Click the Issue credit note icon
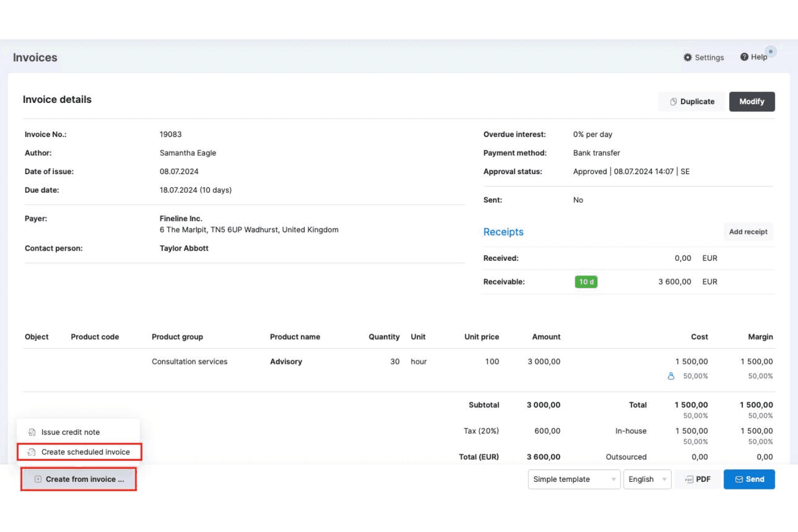Viewport: 798px width, 532px height. click(32, 432)
